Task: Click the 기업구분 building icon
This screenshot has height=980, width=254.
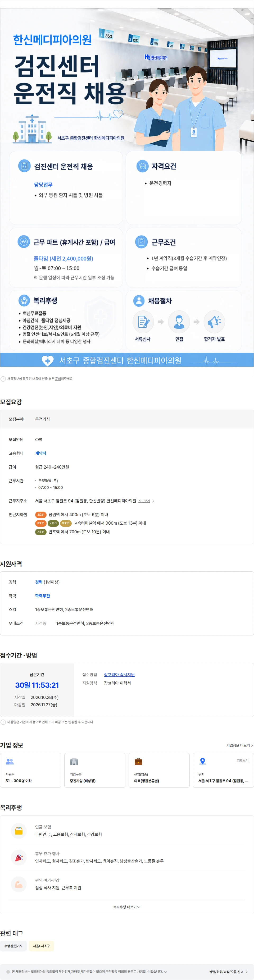Action: [x=74, y=762]
